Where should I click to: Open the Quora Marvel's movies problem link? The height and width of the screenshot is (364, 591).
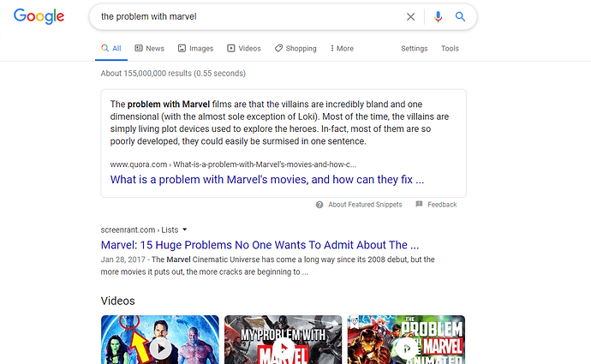[x=267, y=179]
